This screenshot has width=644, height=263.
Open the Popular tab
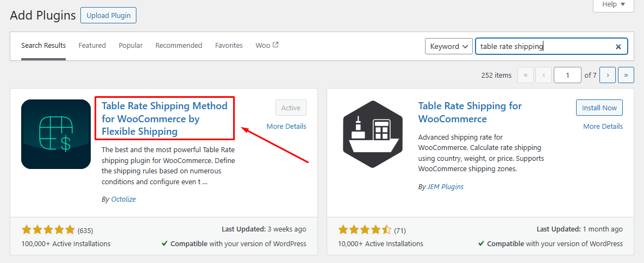point(130,46)
